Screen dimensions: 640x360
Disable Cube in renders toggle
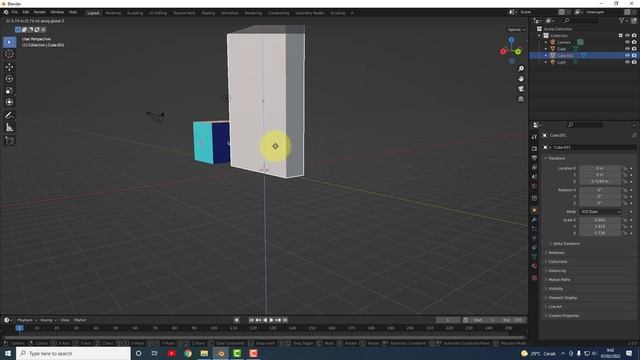click(x=634, y=49)
